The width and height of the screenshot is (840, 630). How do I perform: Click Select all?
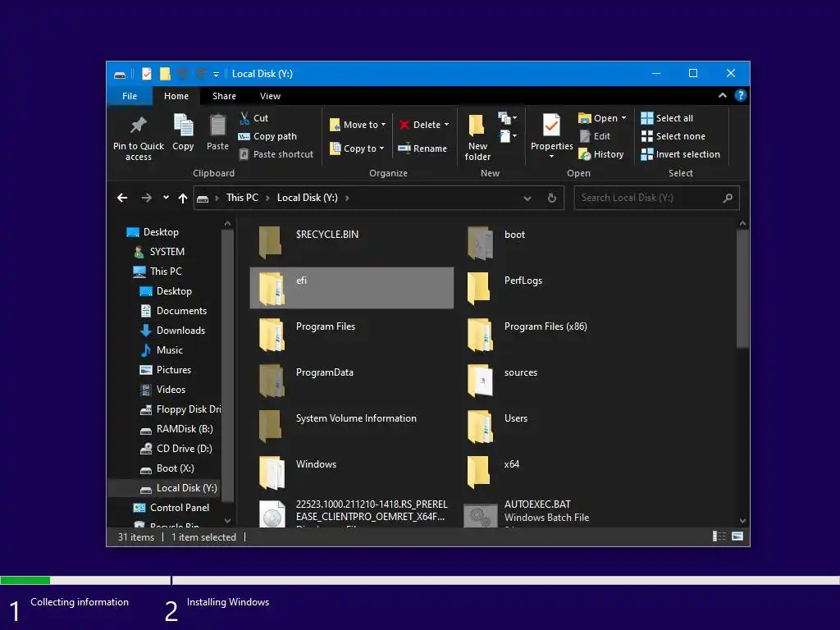tap(667, 118)
